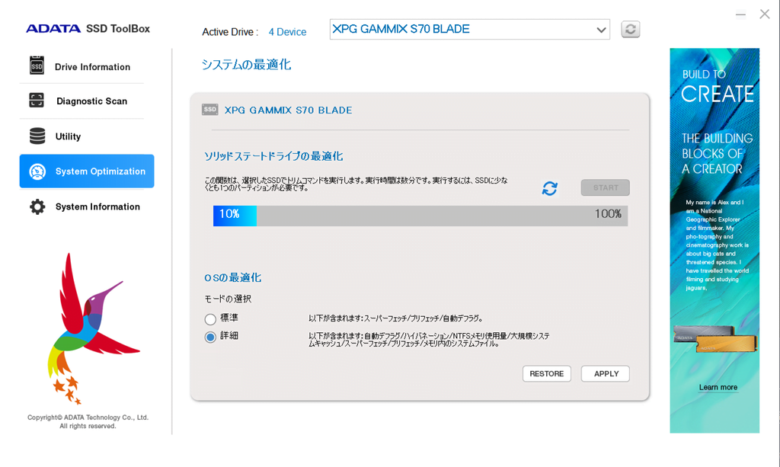Click the SSD product image in the ad
The width and height of the screenshot is (780, 467).
pyautogui.click(x=715, y=338)
